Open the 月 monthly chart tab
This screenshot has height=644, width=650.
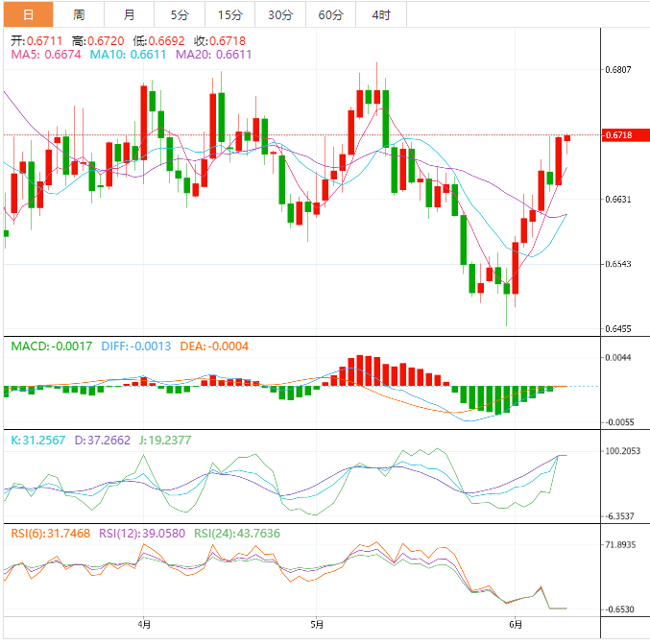click(129, 14)
